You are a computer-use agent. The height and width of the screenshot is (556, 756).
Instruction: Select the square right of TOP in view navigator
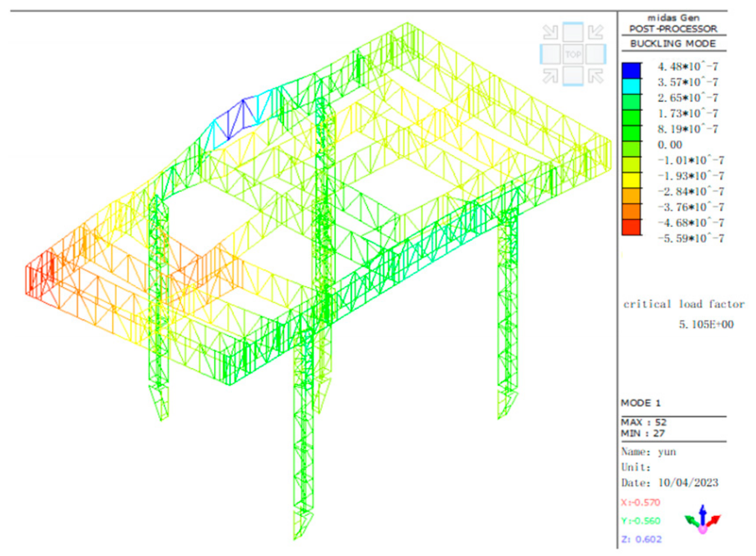(x=596, y=55)
